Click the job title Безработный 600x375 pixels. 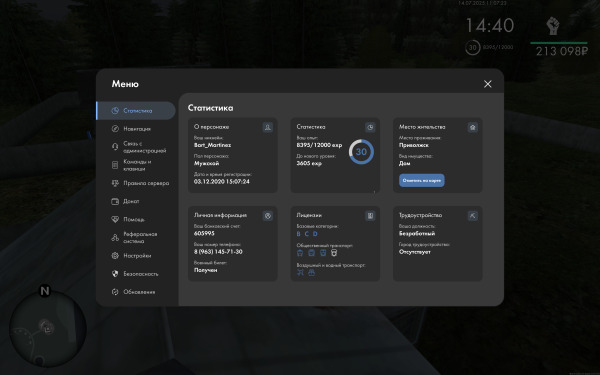click(x=417, y=233)
